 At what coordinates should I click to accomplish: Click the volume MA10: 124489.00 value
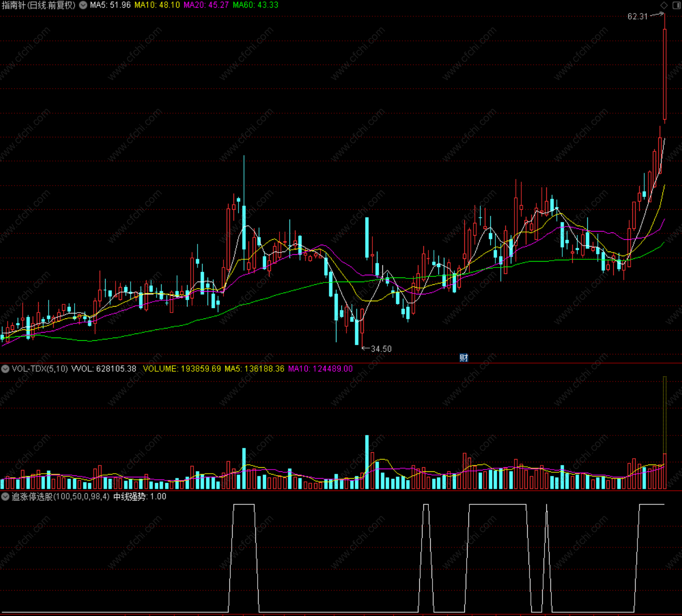[321, 369]
